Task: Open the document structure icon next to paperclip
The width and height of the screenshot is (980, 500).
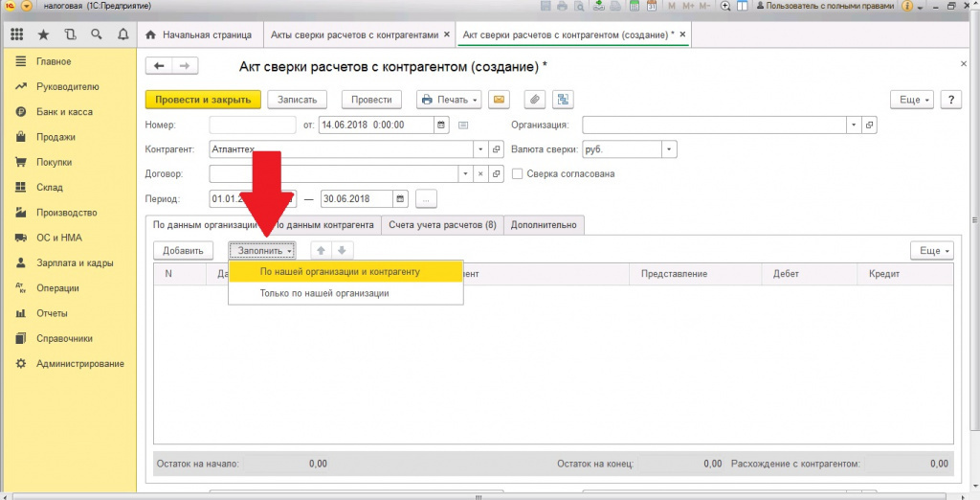Action: [563, 100]
